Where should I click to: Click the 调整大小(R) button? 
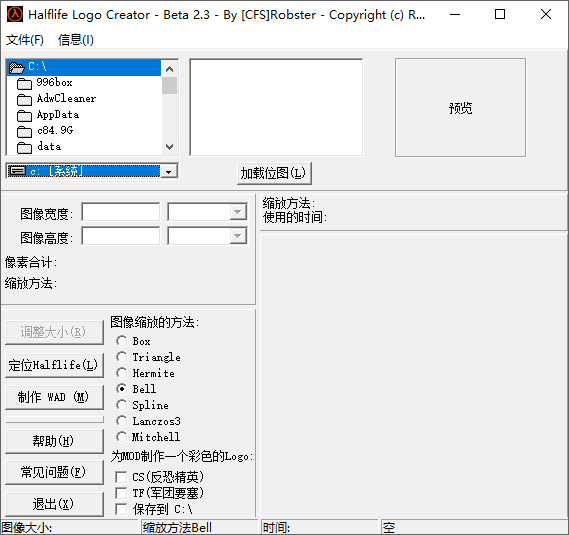(x=54, y=332)
